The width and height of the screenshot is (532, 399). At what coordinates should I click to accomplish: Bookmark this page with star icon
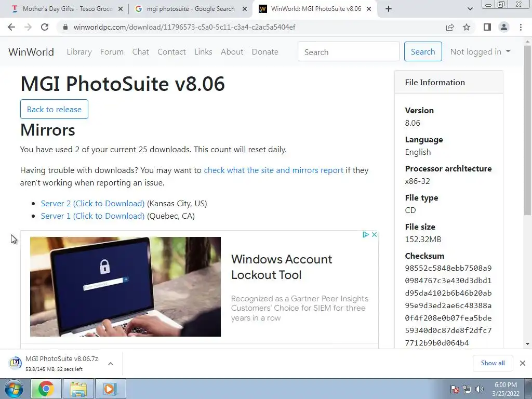pos(467,27)
